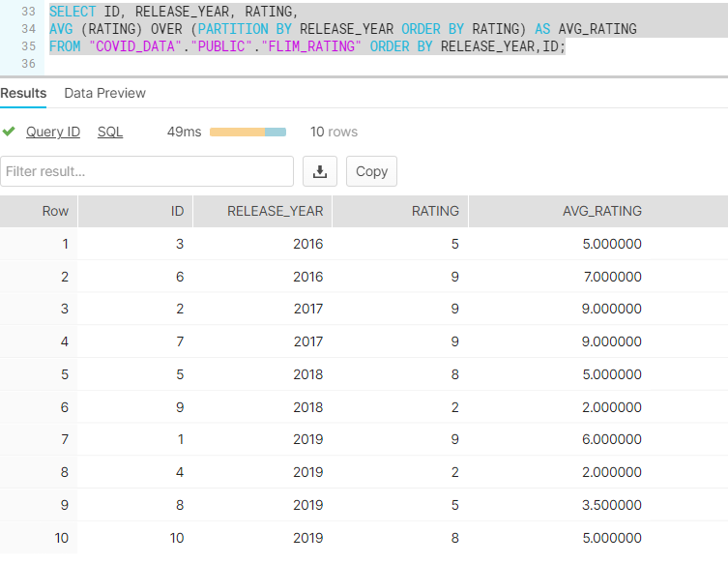
Task: Click RELEASE_YEAR 2016 in result row 1
Action: [307, 244]
